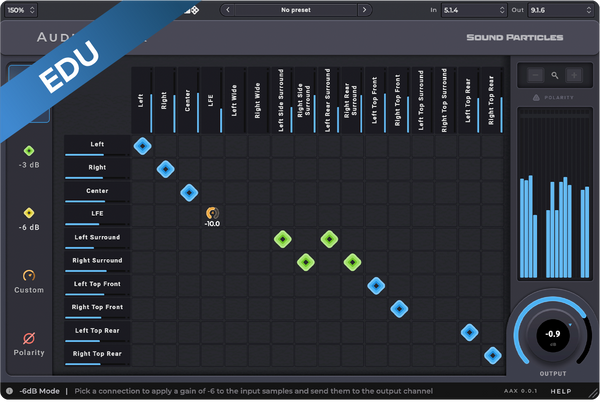Viewport: 600px width, 417px height.
Task: Click Right Top Rear diagonal blue node
Action: coord(493,355)
